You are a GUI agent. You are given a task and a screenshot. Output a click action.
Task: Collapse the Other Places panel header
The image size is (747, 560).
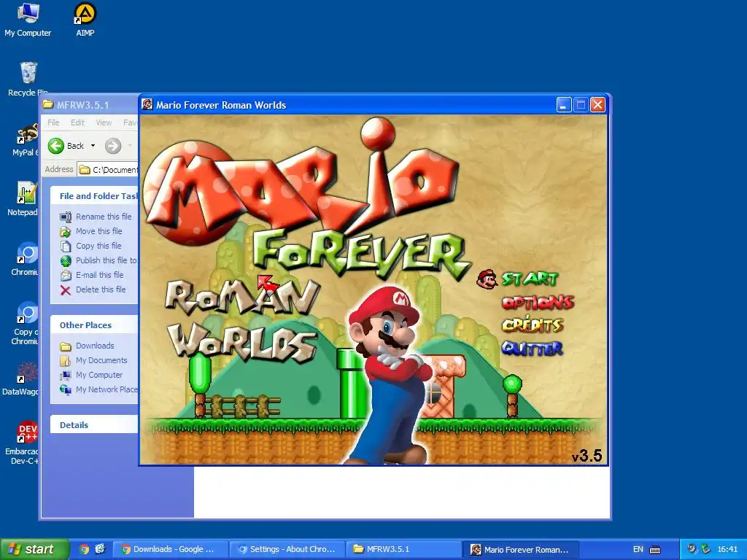[x=94, y=325]
